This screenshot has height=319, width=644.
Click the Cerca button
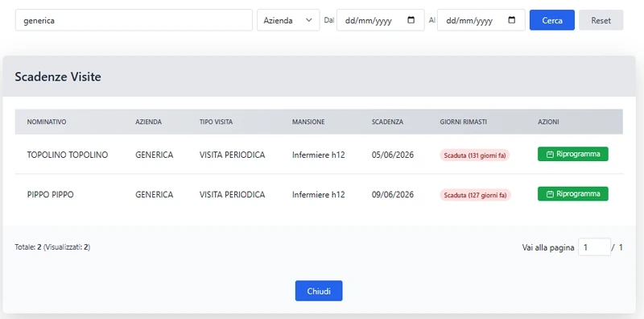tap(552, 20)
